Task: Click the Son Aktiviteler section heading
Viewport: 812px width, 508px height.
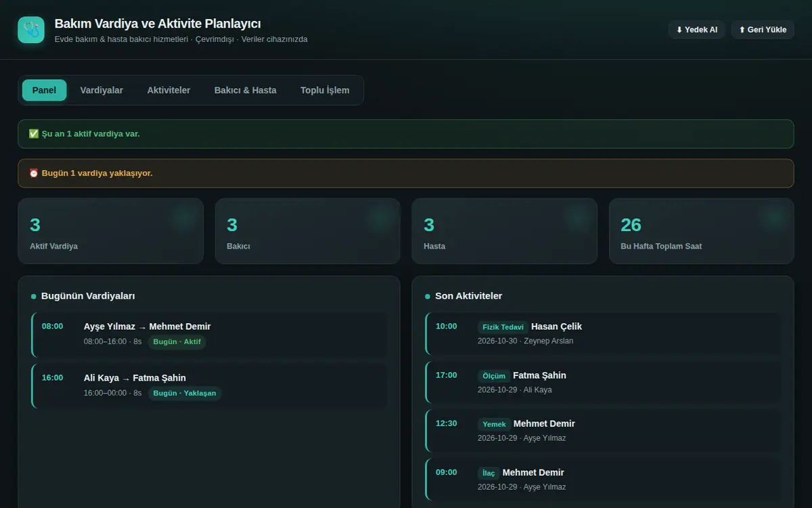Action: [x=468, y=296]
